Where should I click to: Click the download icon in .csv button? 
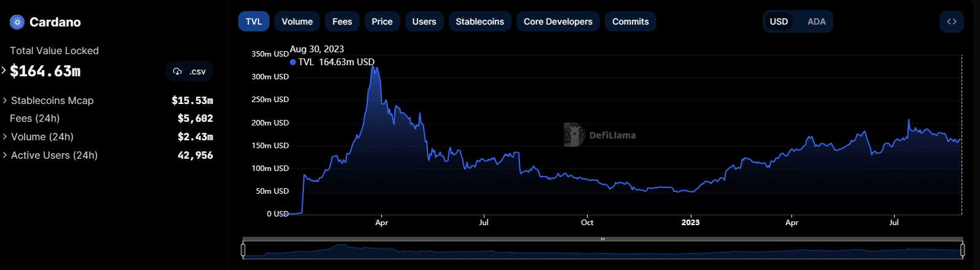(177, 71)
